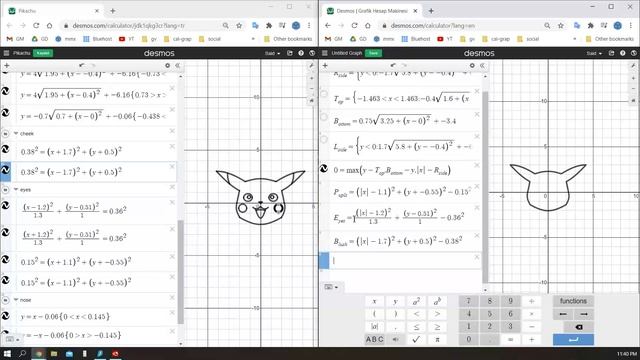Open expression list settings gear in Pikachu window
This screenshot has height=360, width=640.
[167, 65]
